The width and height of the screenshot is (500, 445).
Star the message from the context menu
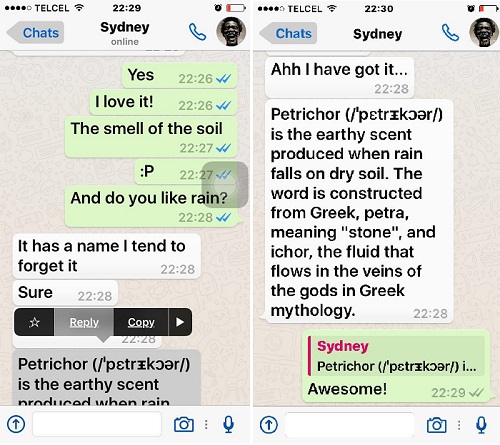[x=34, y=322]
